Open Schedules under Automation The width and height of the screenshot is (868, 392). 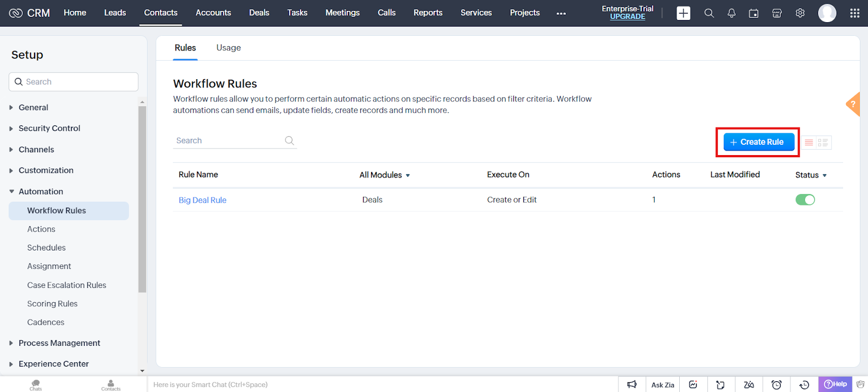point(46,248)
